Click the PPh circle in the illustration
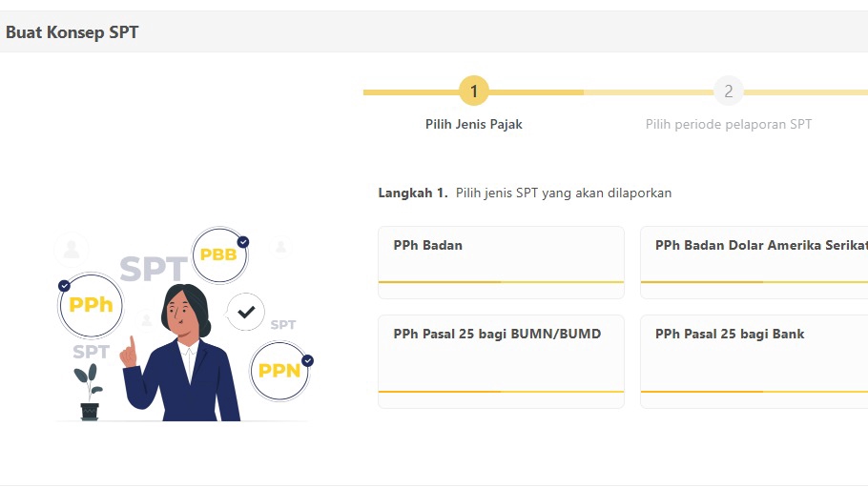 pos(91,305)
